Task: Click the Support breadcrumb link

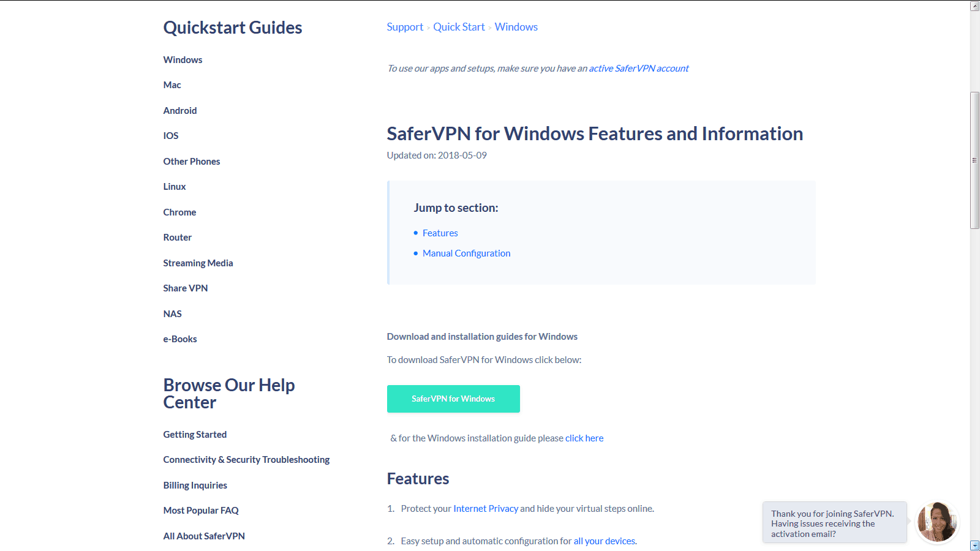Action: click(405, 27)
